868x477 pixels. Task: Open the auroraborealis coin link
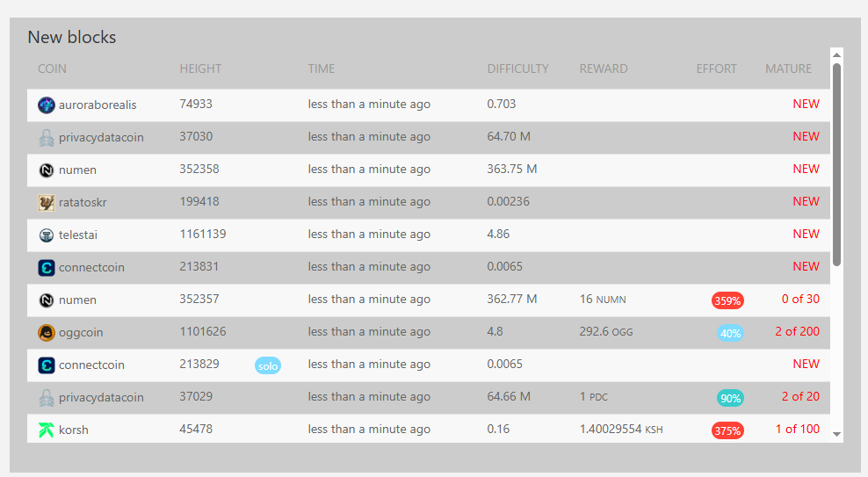(98, 105)
